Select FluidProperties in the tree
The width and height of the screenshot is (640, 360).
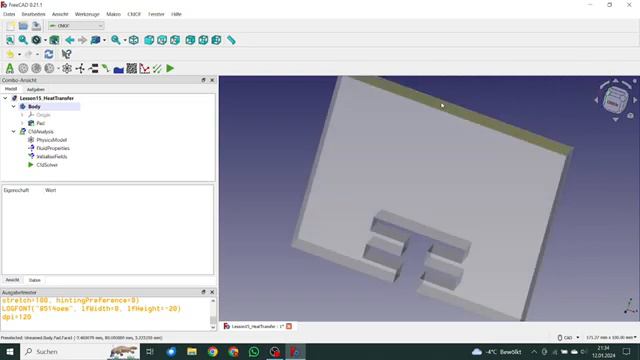(x=53, y=148)
